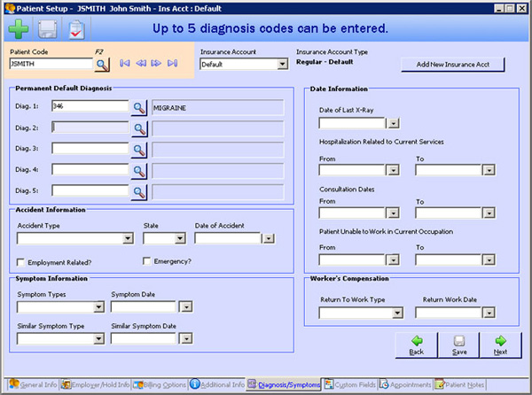Check the Employment Related checkbox
This screenshot has width=532, height=395.
click(x=22, y=262)
